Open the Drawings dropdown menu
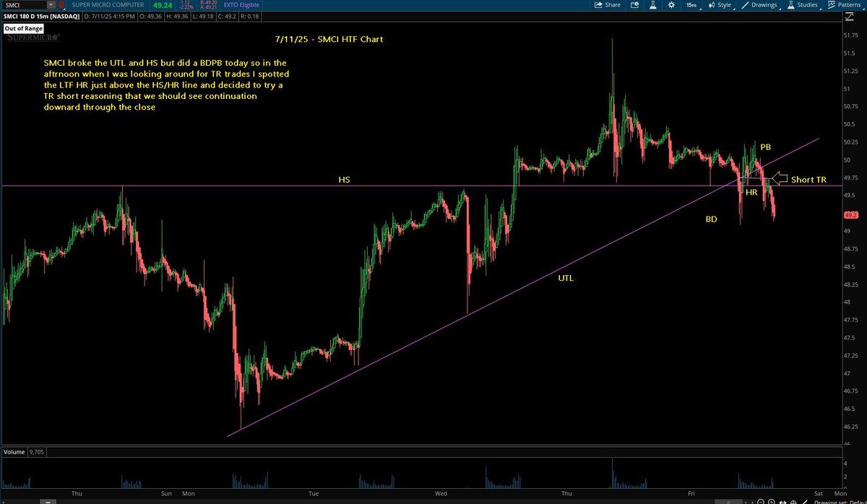Image resolution: width=867 pixels, height=504 pixels. 759,5
